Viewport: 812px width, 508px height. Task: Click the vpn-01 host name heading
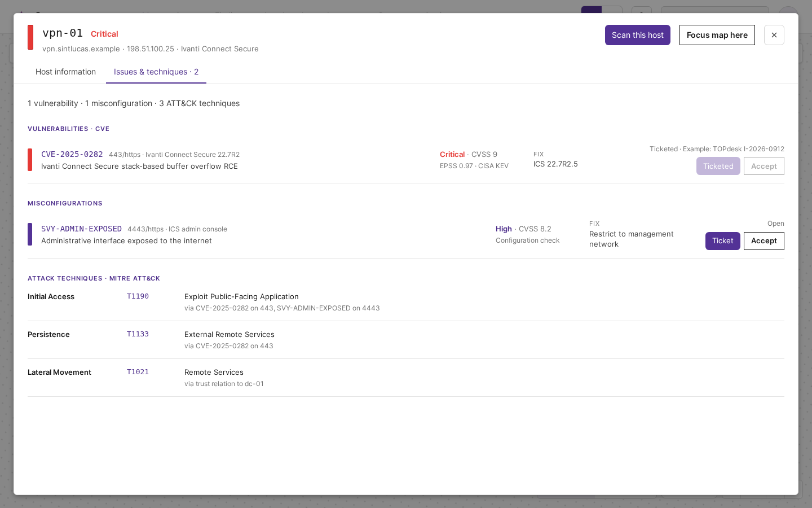tap(63, 33)
